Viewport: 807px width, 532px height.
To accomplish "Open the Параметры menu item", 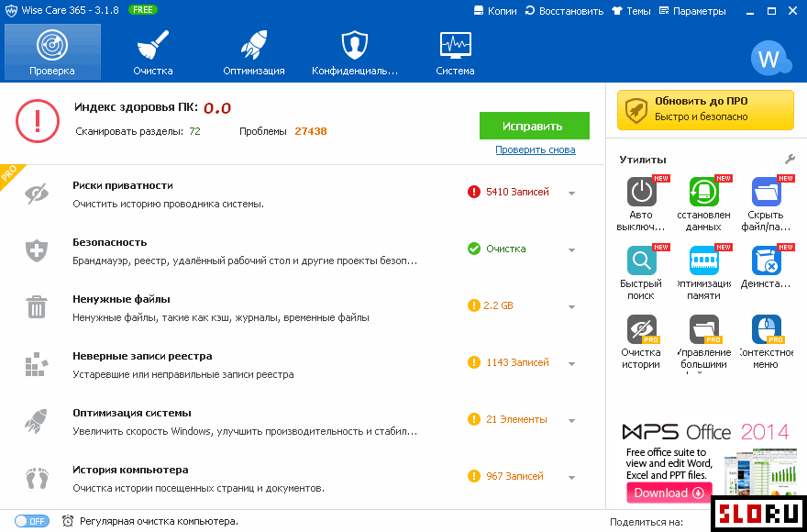I will click(692, 11).
